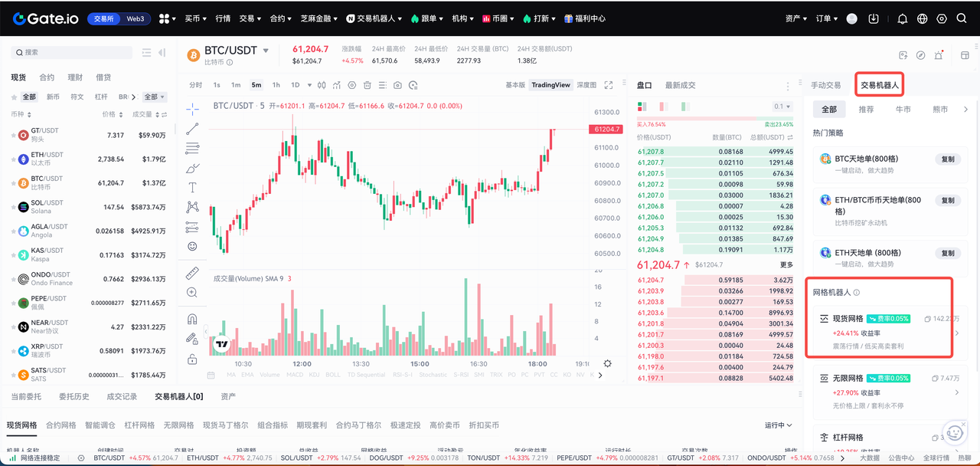Click 更多 link in order book
Screen dimensions: 980x466
pyautogui.click(x=786, y=265)
